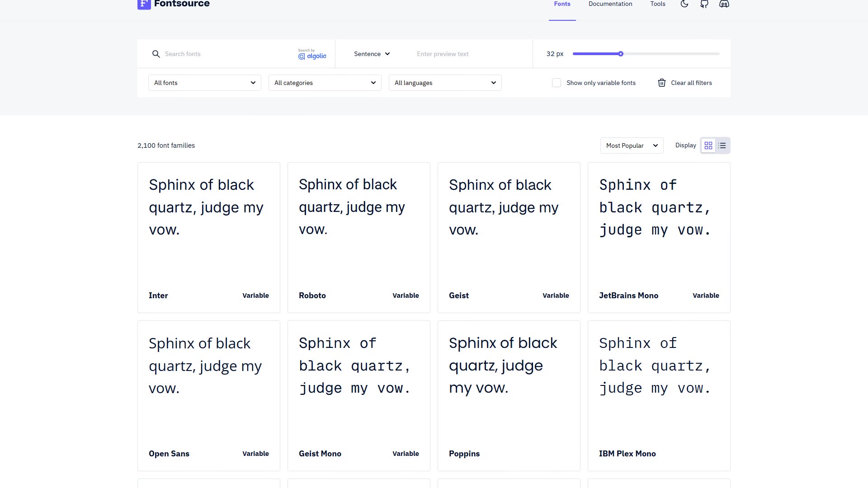This screenshot has width=868, height=488.
Task: Open the Geist Mono font card
Action: [359, 396]
